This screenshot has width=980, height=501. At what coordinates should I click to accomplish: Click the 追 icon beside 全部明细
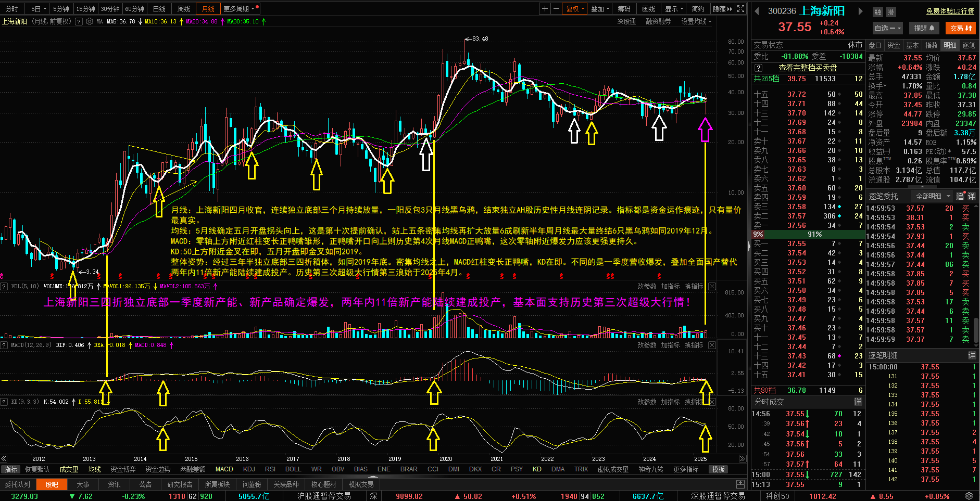[960, 196]
